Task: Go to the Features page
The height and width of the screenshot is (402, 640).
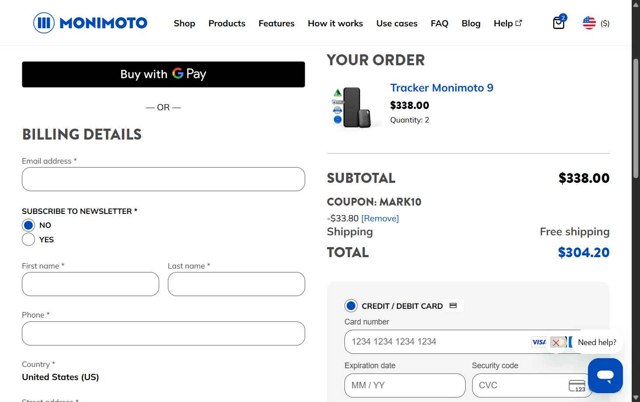Action: [276, 23]
